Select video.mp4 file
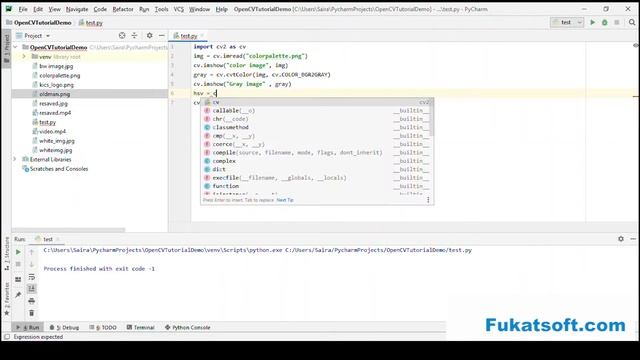This screenshot has height=360, width=640. coord(52,131)
